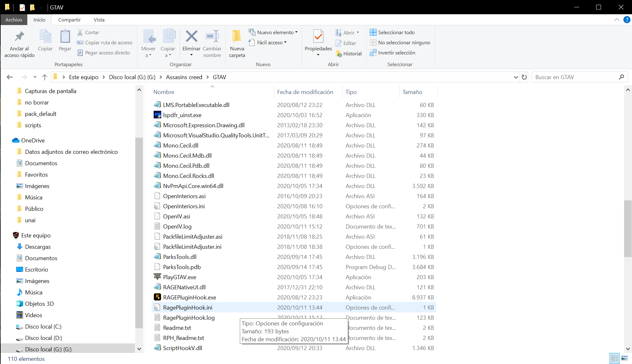632x364 pixels.
Task: Sort files by Tamaño column header
Action: pos(412,92)
